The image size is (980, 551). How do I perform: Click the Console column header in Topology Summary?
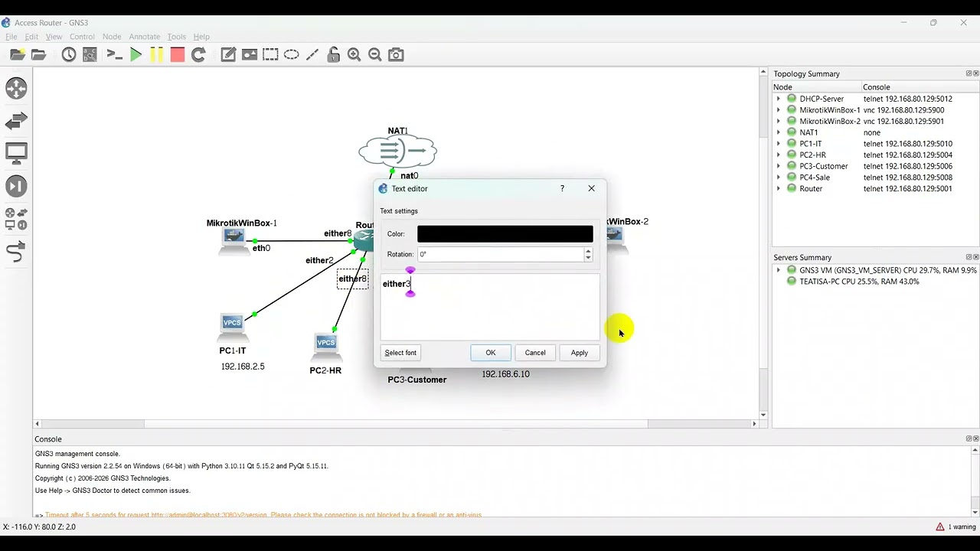tap(920, 87)
